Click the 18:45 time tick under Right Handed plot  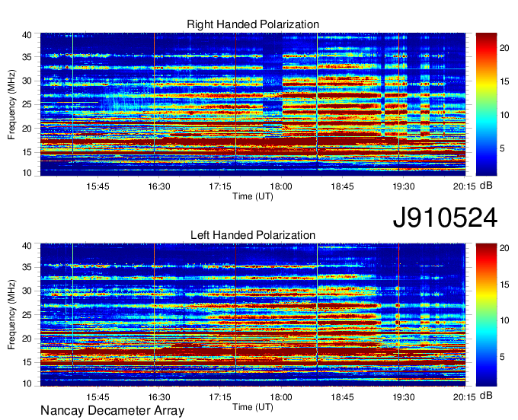point(342,186)
